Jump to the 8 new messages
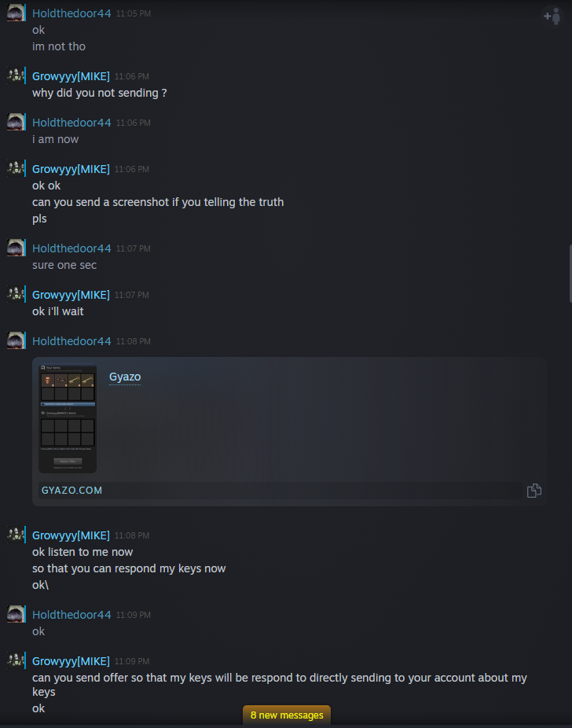This screenshot has width=572, height=728. point(287,715)
